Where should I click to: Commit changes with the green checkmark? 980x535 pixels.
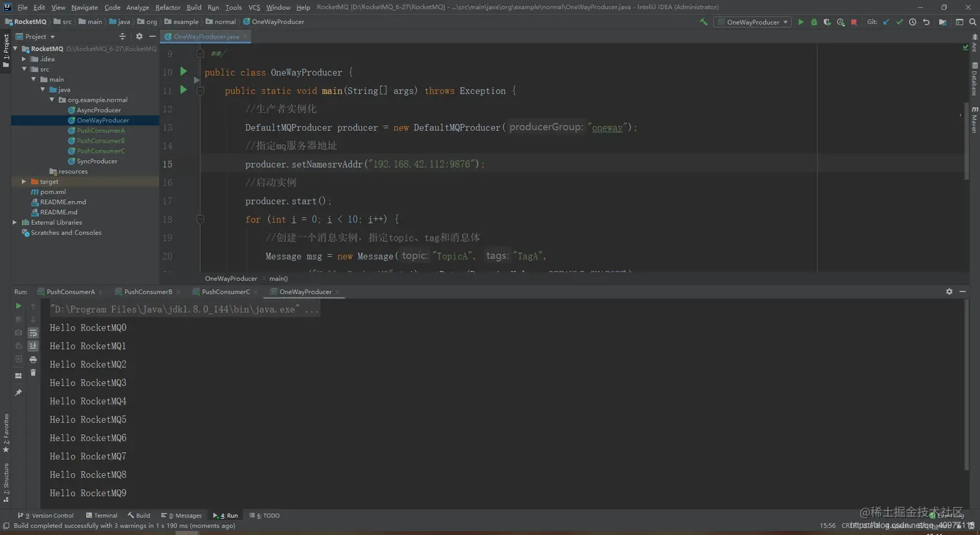[x=900, y=22]
